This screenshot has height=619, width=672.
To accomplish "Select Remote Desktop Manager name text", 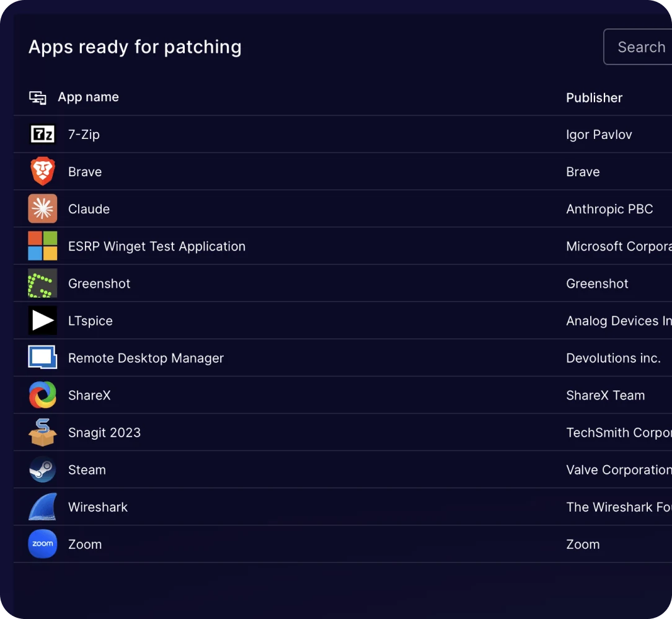I will coord(146,358).
